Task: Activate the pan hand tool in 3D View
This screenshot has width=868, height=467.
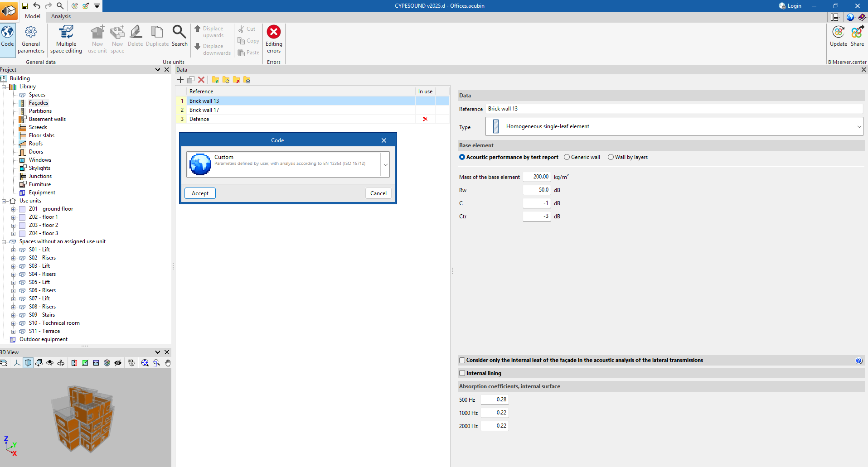Action: pyautogui.click(x=168, y=363)
